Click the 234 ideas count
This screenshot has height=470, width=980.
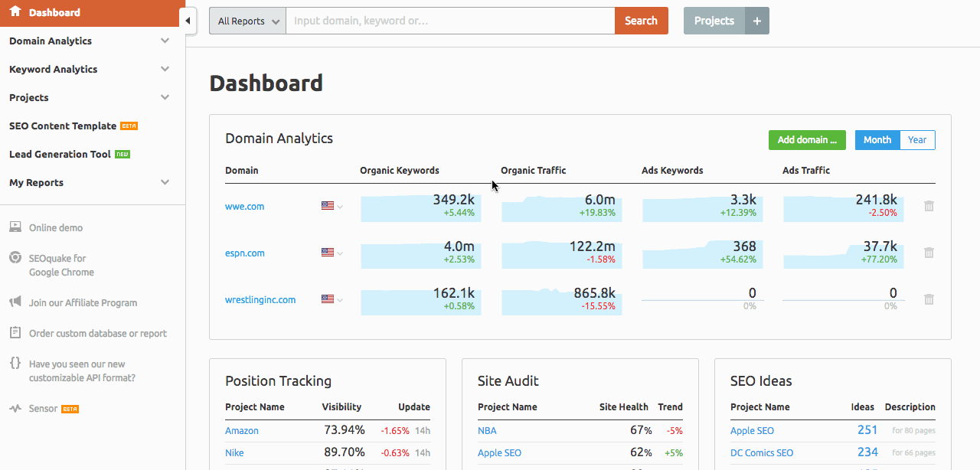(x=867, y=452)
